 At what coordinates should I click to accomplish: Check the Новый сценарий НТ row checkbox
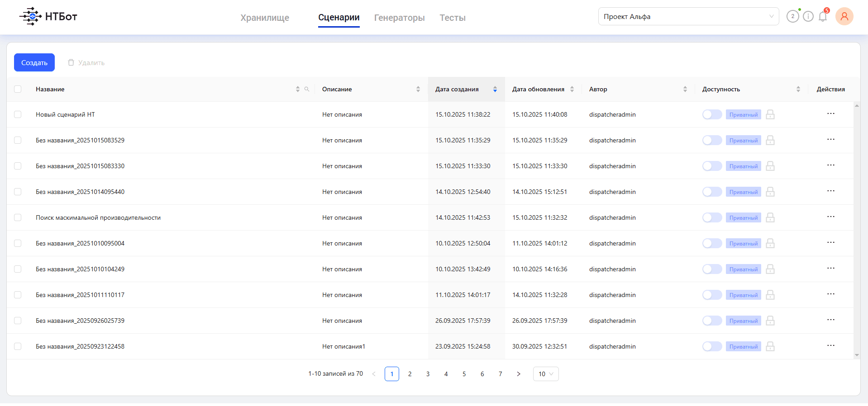(x=18, y=114)
